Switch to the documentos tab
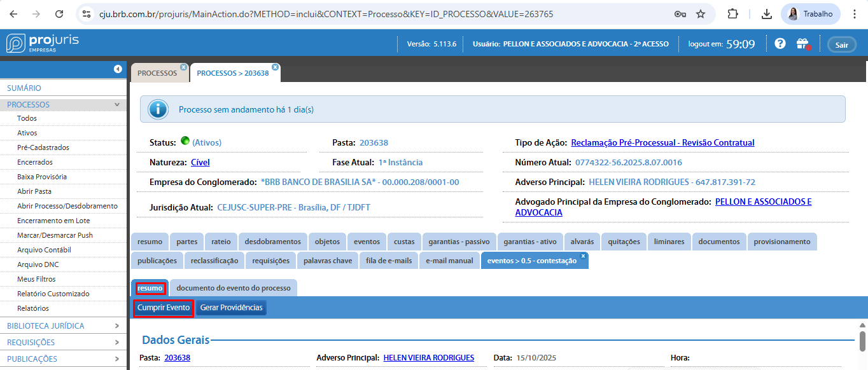The width and height of the screenshot is (868, 370). click(718, 242)
